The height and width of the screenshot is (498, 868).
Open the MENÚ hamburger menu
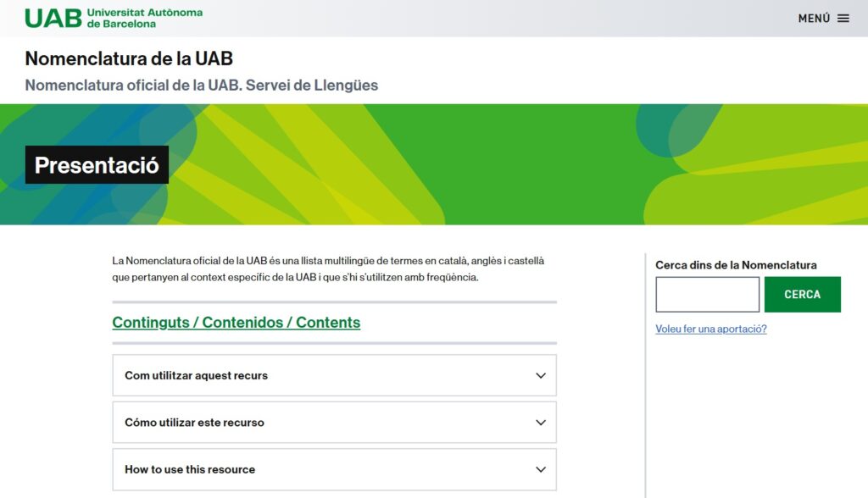tap(823, 19)
